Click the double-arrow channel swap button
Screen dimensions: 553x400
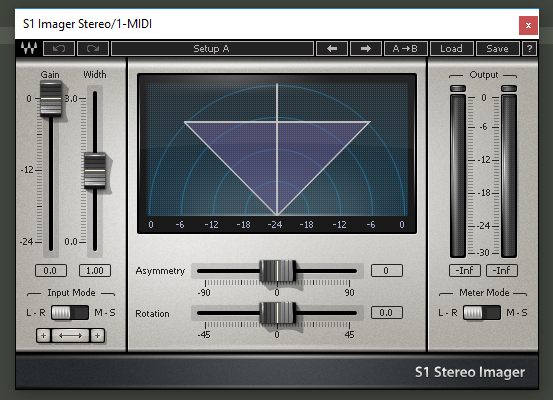pyautogui.click(x=71, y=335)
